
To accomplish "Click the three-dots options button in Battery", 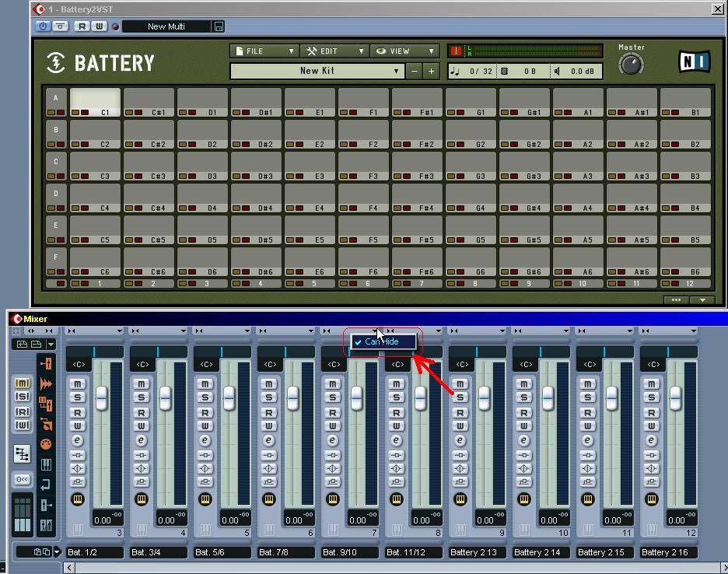I will pyautogui.click(x=676, y=300).
